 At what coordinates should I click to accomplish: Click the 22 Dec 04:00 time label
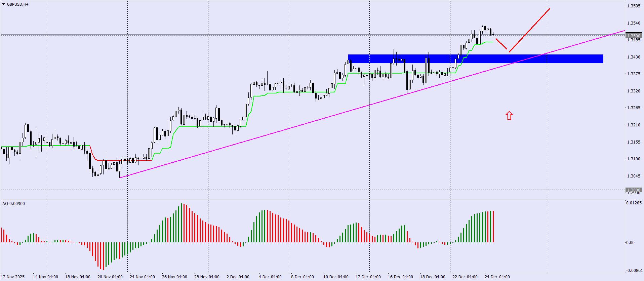point(465,277)
